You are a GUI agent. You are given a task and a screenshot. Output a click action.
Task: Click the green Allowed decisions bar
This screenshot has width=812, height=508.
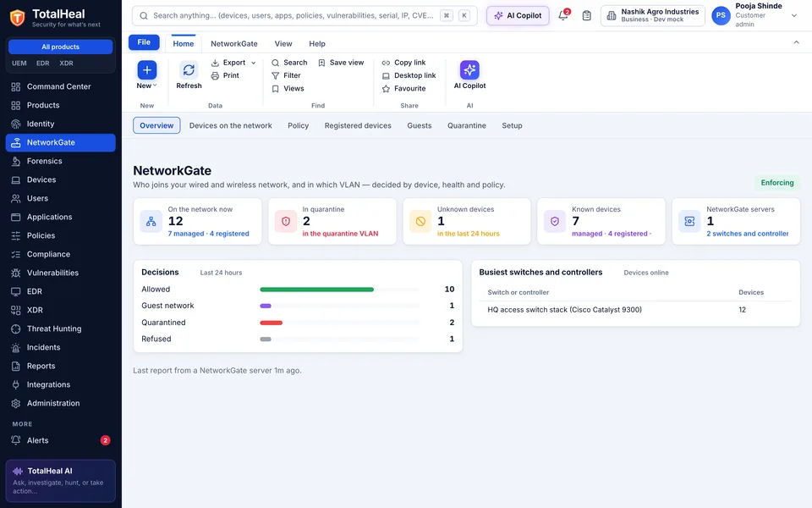point(317,290)
